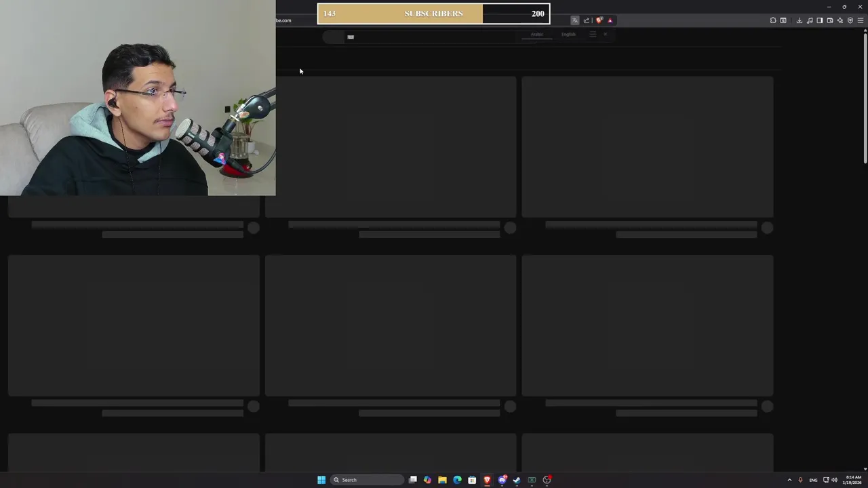Expand the system tray hidden icons chevron
The image size is (868, 488).
tap(789, 480)
